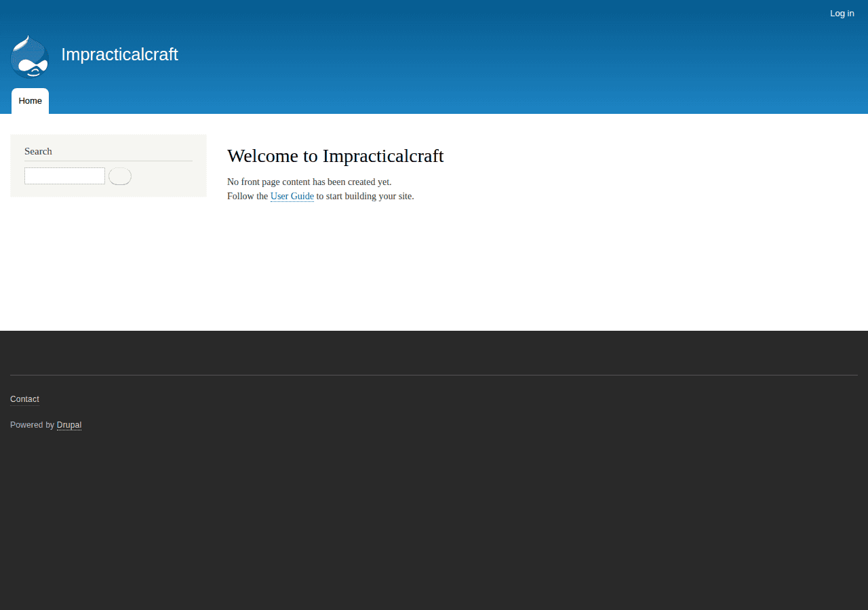Submit search with the round button
868x610 pixels.
tap(120, 176)
